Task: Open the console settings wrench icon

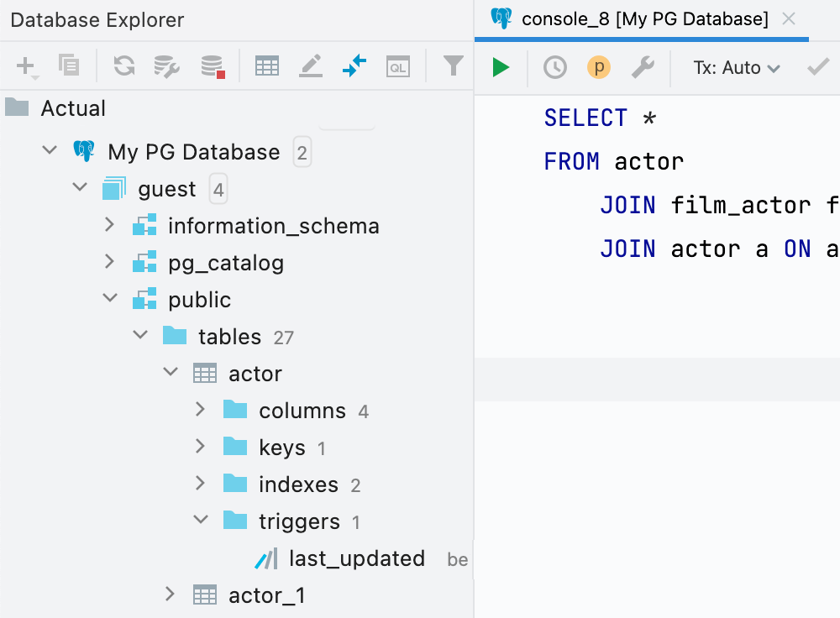Action: (x=643, y=67)
